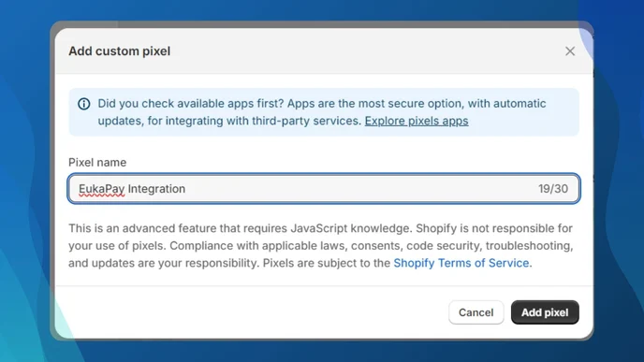This screenshot has width=644, height=362.
Task: Click the Pixel name field label
Action: [97, 163]
